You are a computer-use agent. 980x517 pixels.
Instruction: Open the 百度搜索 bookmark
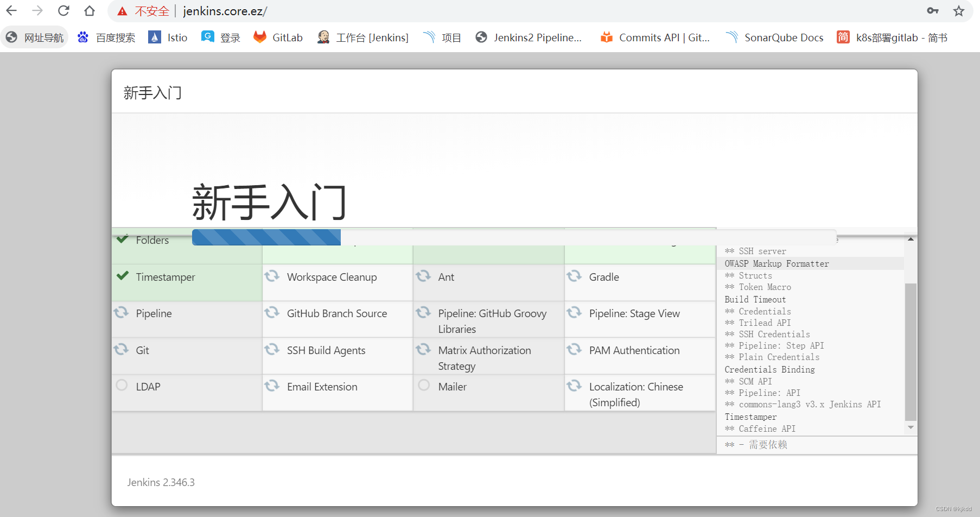(106, 37)
